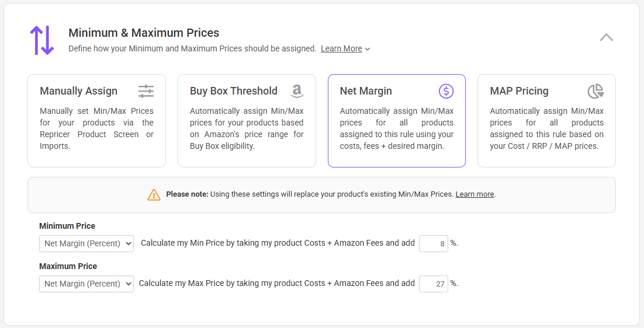Image resolution: width=644 pixels, height=328 pixels.
Task: Click the orange warning triangle icon
Action: pyautogui.click(x=154, y=194)
